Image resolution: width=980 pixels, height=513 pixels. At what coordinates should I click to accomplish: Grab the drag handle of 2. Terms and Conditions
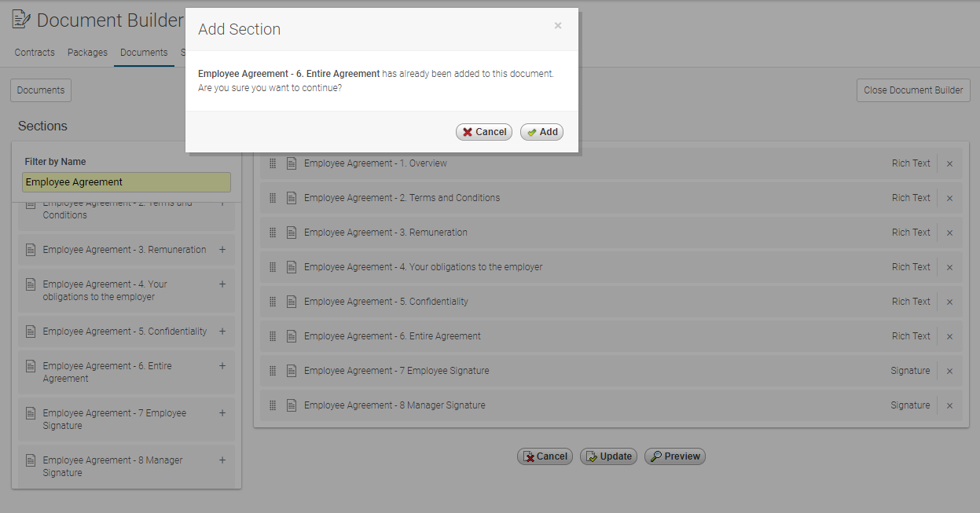[273, 198]
